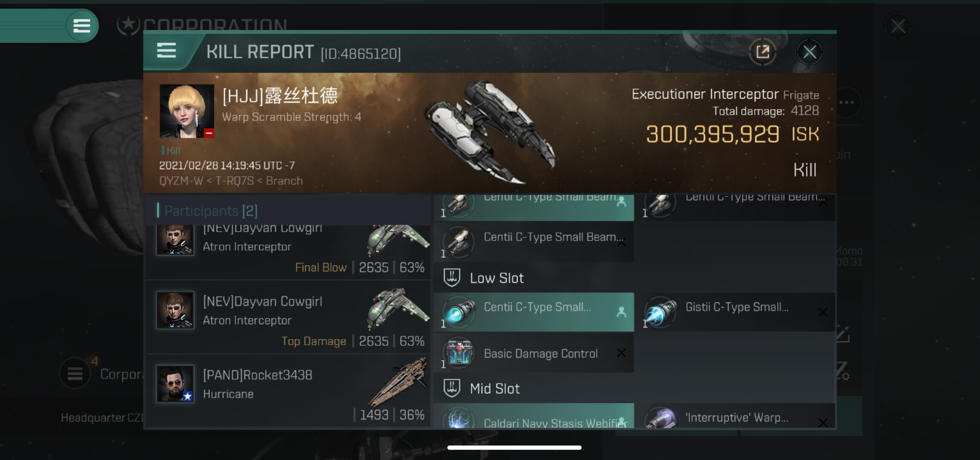
Task: Open the main menu in top-left corner
Action: pyautogui.click(x=81, y=26)
